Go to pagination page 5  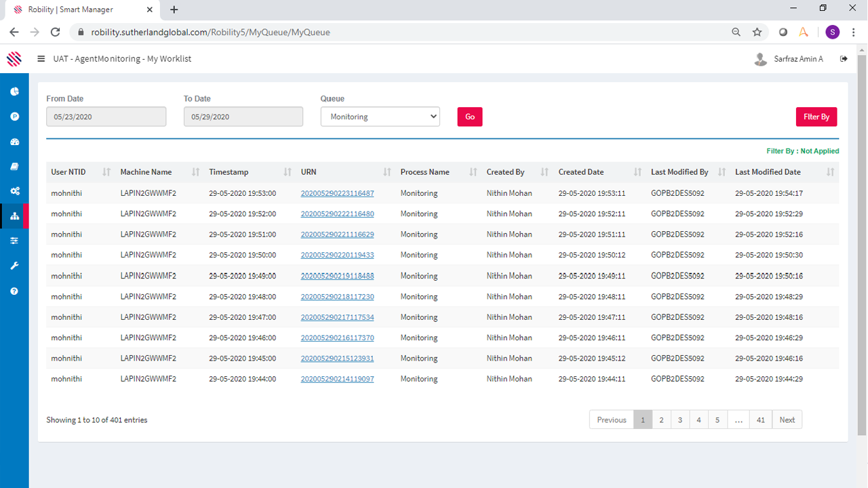(717, 420)
